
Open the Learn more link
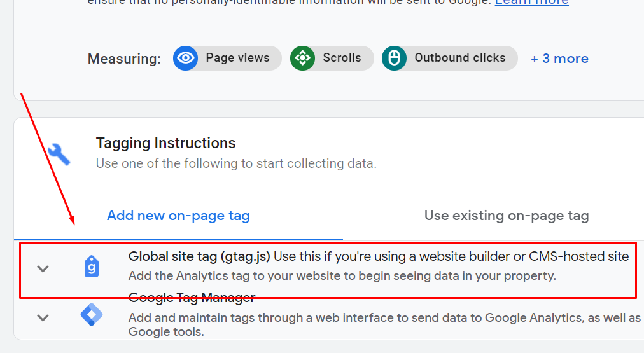tap(532, 3)
